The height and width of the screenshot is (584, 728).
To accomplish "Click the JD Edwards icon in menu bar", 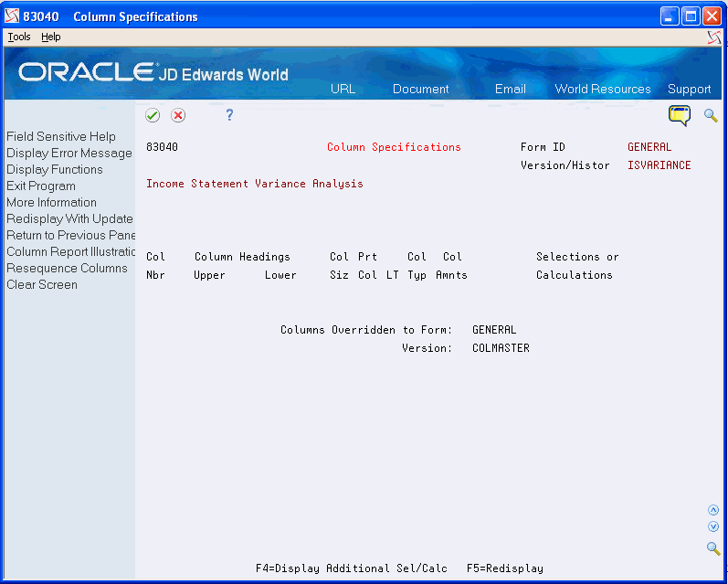I will pyautogui.click(x=714, y=37).
